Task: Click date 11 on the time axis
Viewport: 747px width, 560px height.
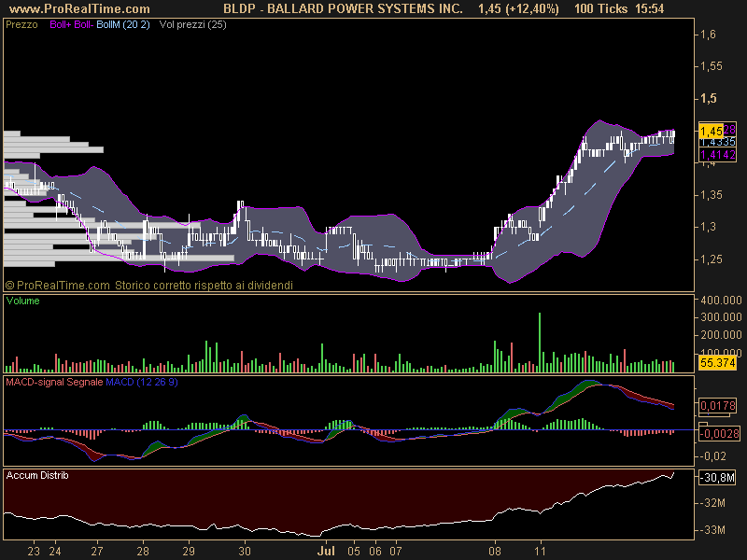Action: [x=540, y=552]
